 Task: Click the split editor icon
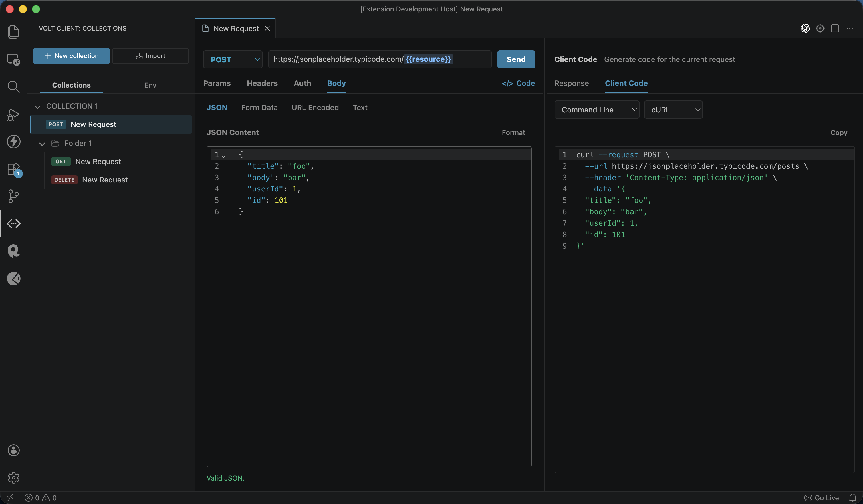[x=835, y=28]
